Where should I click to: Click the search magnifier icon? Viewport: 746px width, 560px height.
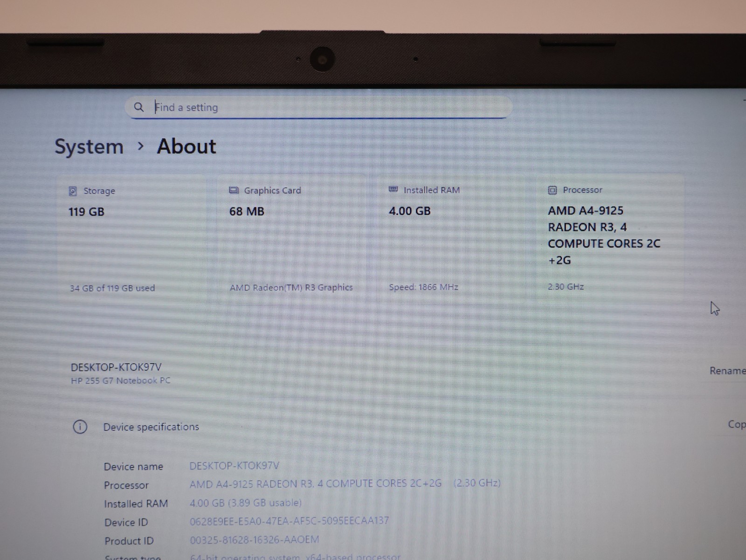pos(139,107)
